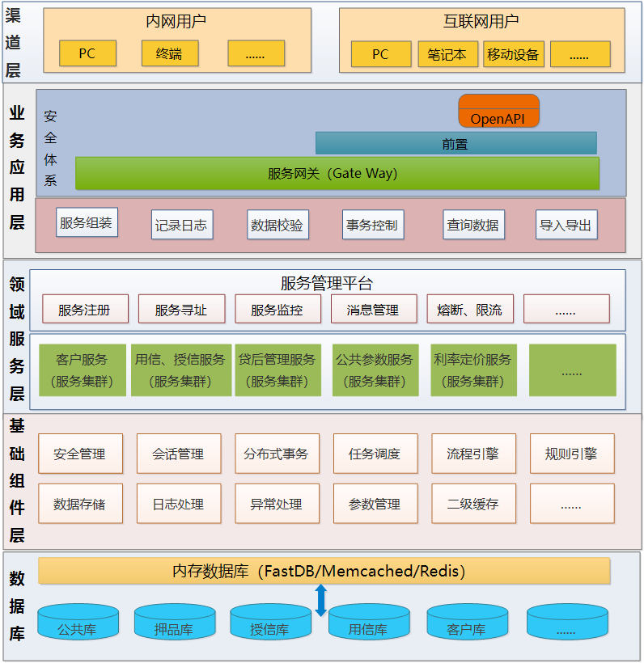Click the 授信库 database cylinder
644x663 pixels.
(x=270, y=623)
